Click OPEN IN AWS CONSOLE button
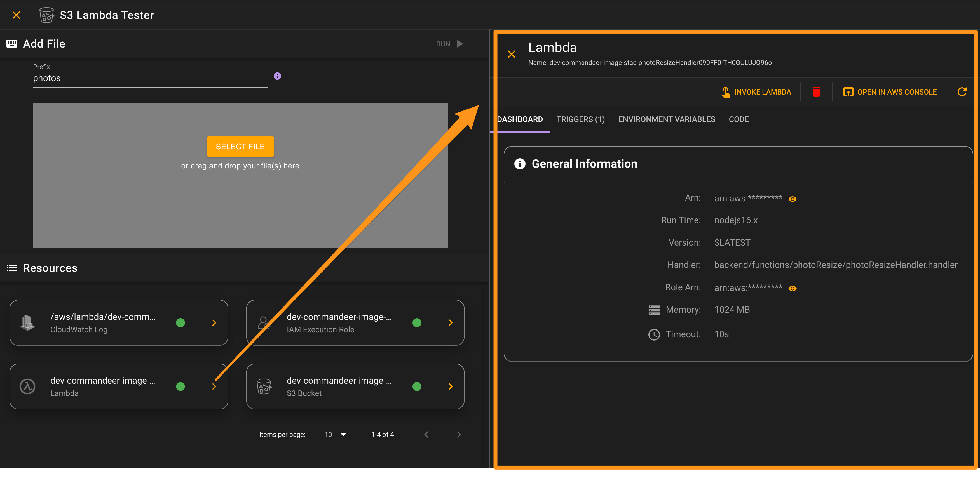 pyautogui.click(x=890, y=92)
